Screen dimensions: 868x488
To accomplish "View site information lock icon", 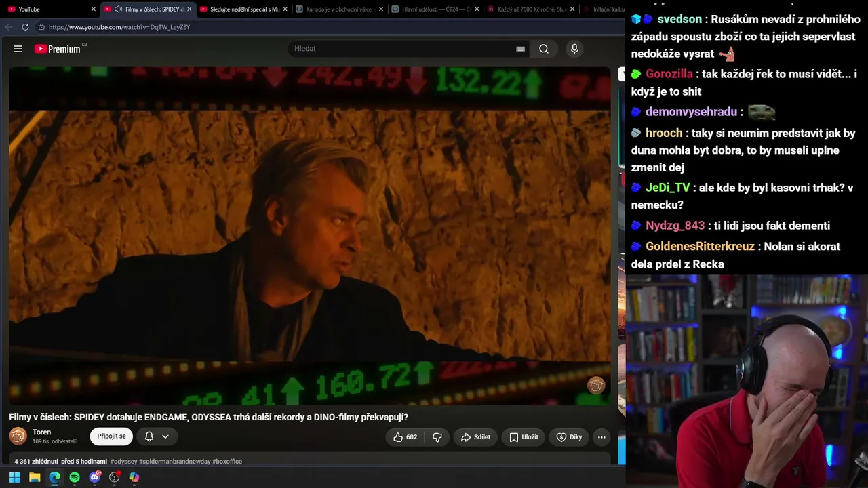I will pos(41,27).
